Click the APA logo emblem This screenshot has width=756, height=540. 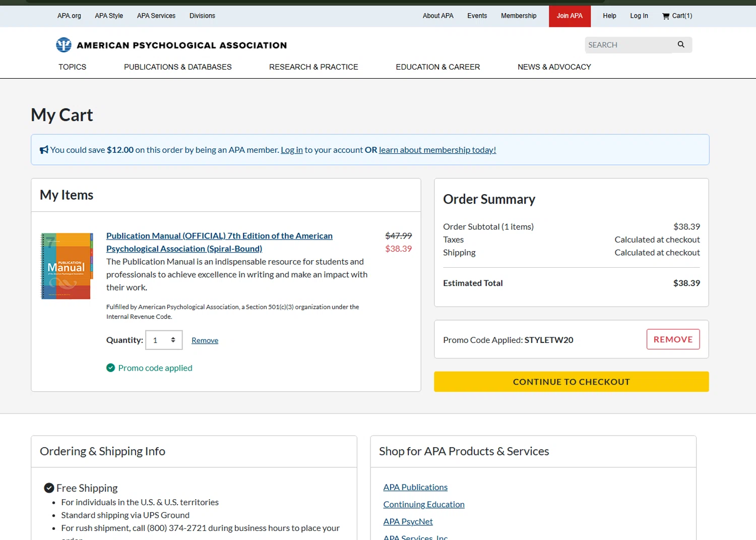pyautogui.click(x=64, y=45)
